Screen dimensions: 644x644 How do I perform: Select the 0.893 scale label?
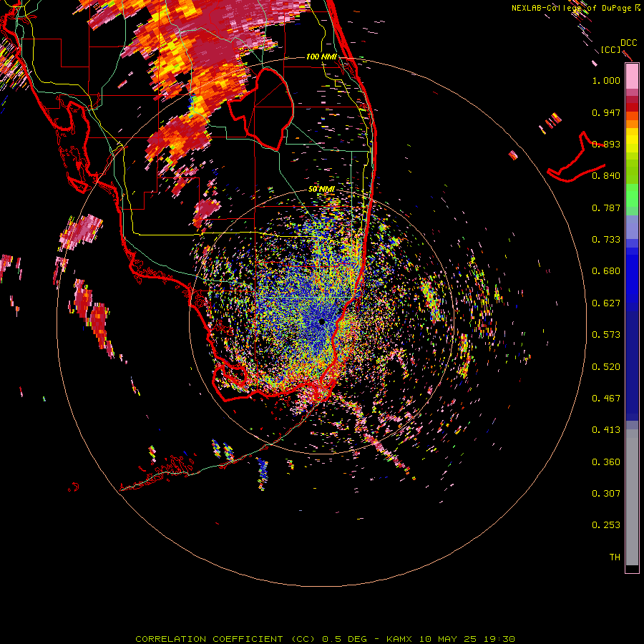(x=606, y=144)
